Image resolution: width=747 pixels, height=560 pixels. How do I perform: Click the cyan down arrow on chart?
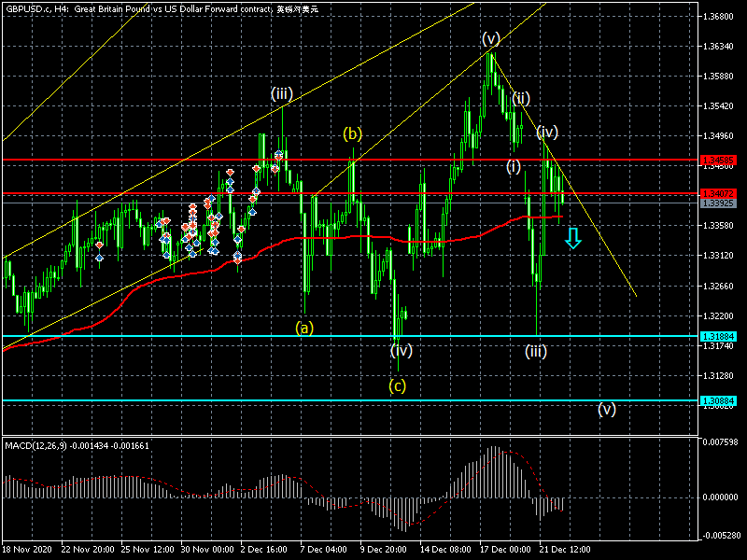(573, 238)
